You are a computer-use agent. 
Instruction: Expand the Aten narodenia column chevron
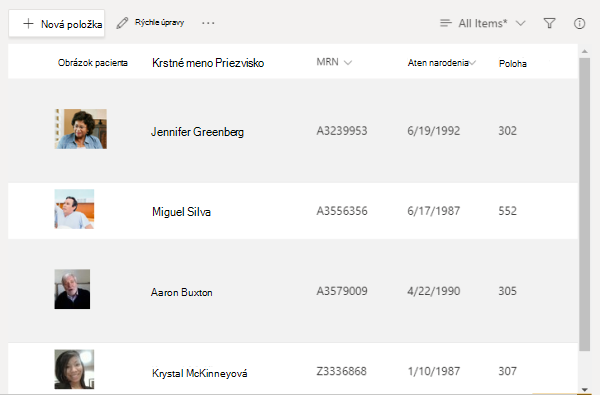click(x=473, y=63)
